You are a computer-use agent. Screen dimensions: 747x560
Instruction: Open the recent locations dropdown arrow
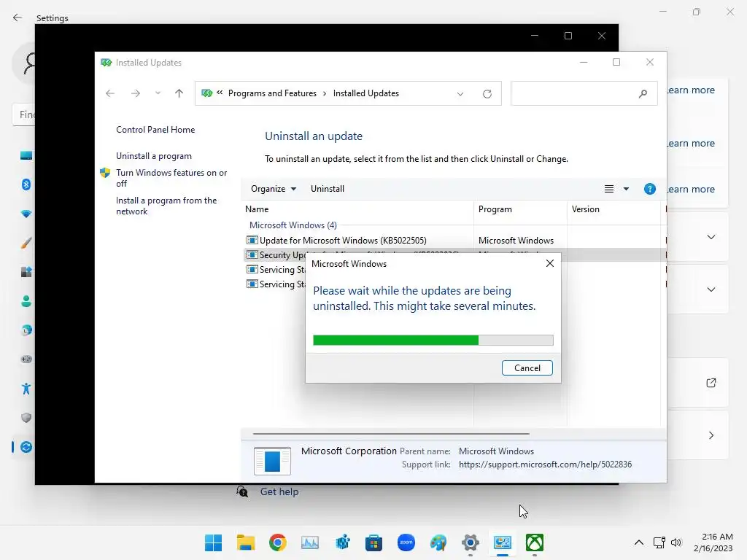[158, 93]
